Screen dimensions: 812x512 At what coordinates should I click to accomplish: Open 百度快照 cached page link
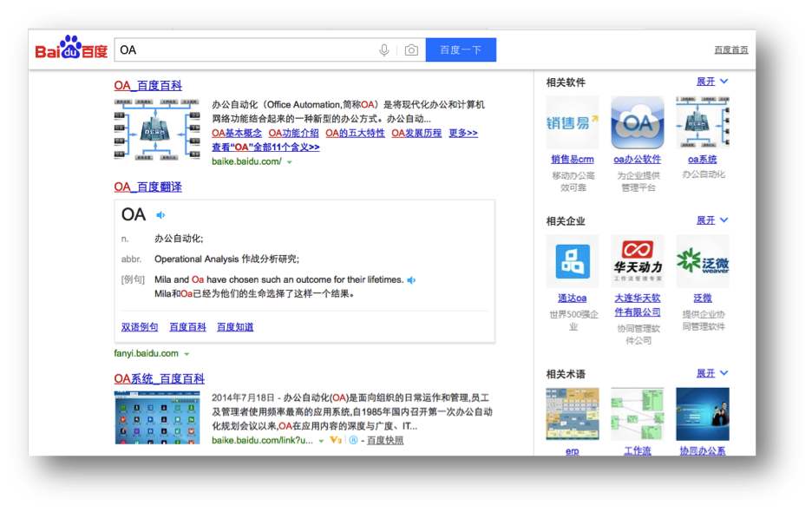tap(385, 441)
